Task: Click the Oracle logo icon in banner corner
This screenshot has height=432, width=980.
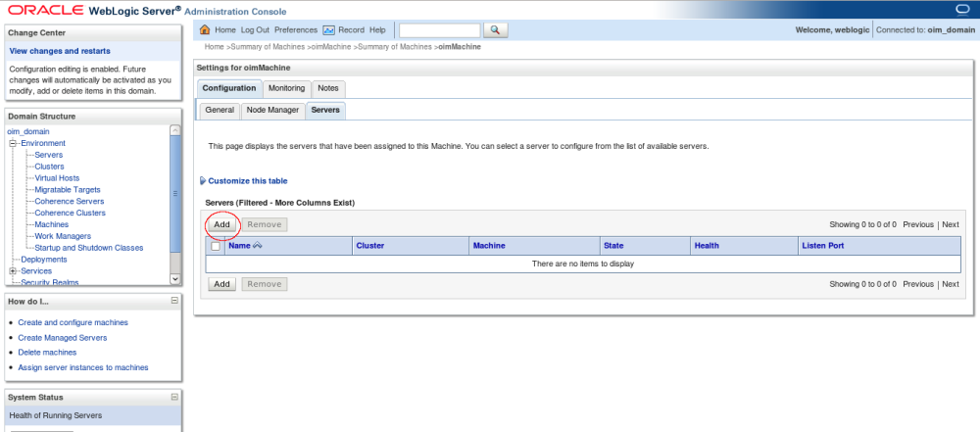Action: [x=962, y=10]
